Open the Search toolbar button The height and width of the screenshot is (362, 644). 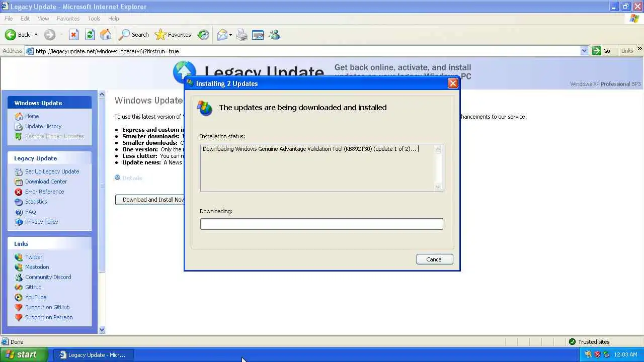(x=134, y=35)
